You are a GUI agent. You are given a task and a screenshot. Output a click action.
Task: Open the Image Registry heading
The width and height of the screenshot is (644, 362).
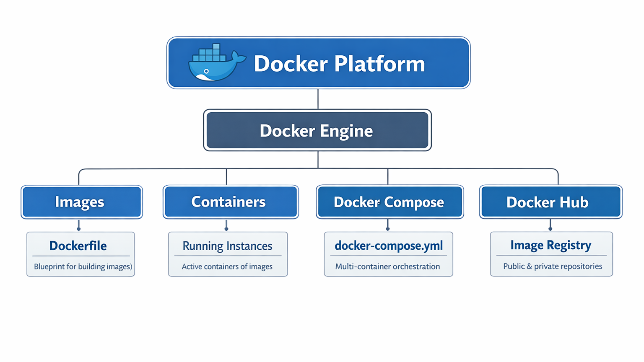pyautogui.click(x=551, y=245)
